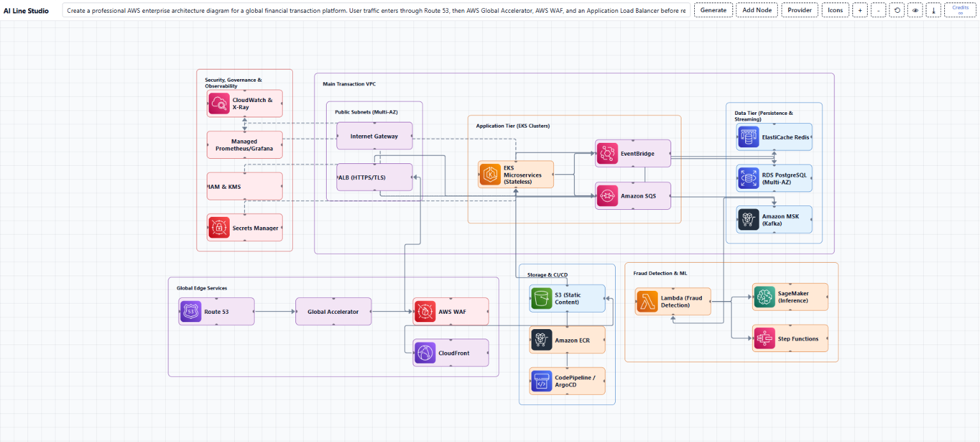Select the EKS Microservices icon
The image size is (980, 442).
(x=490, y=174)
